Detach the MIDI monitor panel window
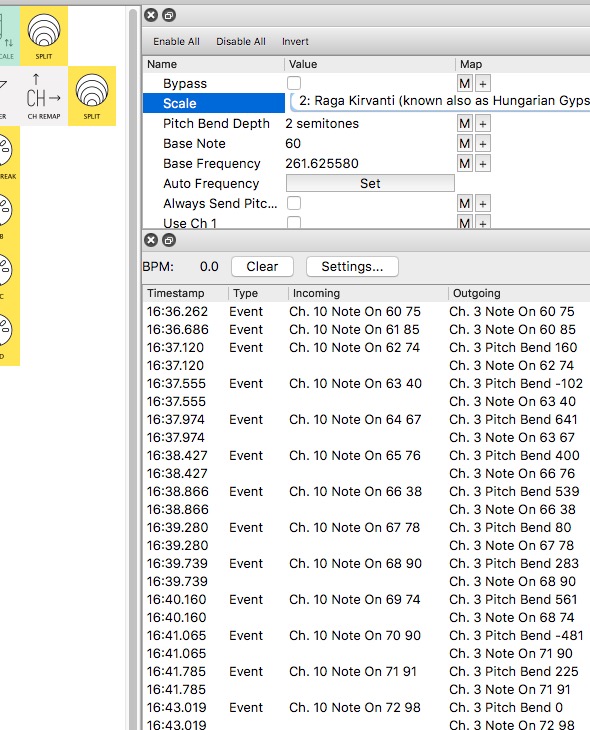The height and width of the screenshot is (730, 590). [x=169, y=240]
